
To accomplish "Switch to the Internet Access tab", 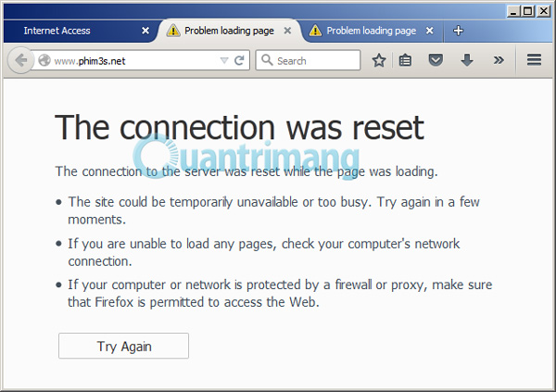I will point(74,31).
